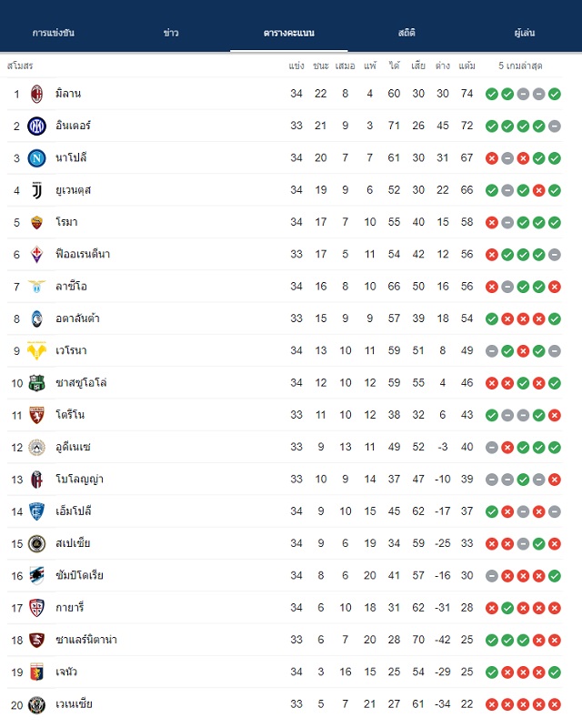The image size is (582, 728).
Task: Click the สโมสร column header
Action: (20, 66)
